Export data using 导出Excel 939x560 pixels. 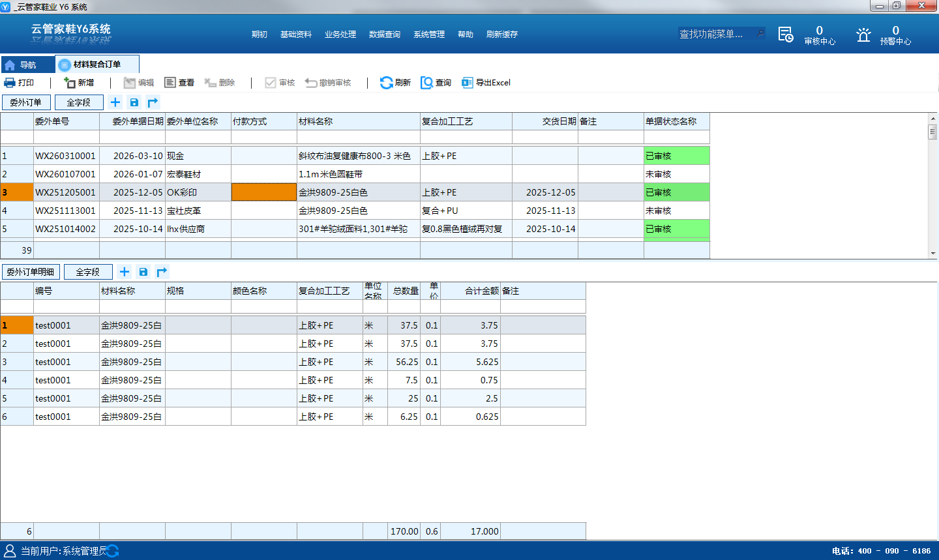point(486,83)
